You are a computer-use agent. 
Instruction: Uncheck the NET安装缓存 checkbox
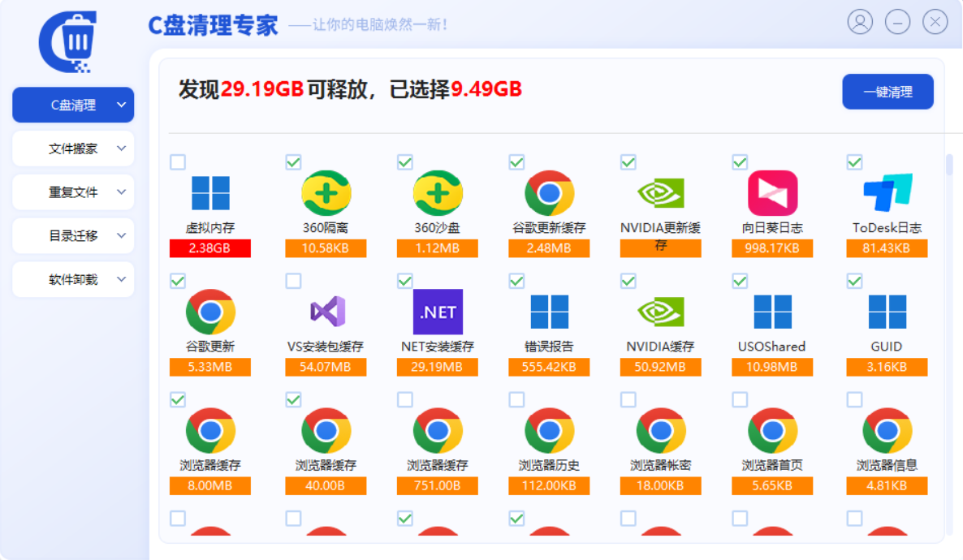(x=404, y=281)
